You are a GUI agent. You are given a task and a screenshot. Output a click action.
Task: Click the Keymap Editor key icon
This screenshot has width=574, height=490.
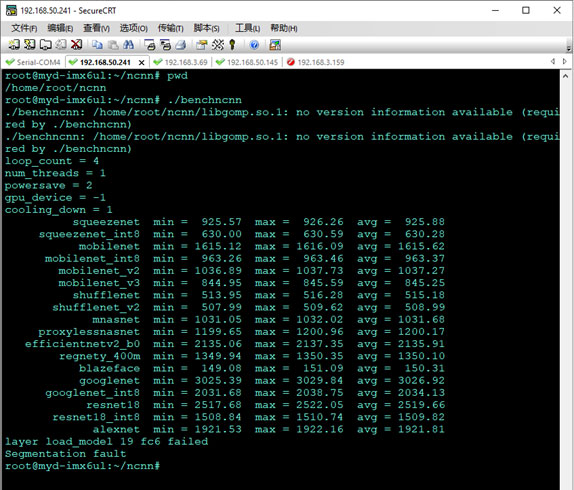click(x=232, y=45)
